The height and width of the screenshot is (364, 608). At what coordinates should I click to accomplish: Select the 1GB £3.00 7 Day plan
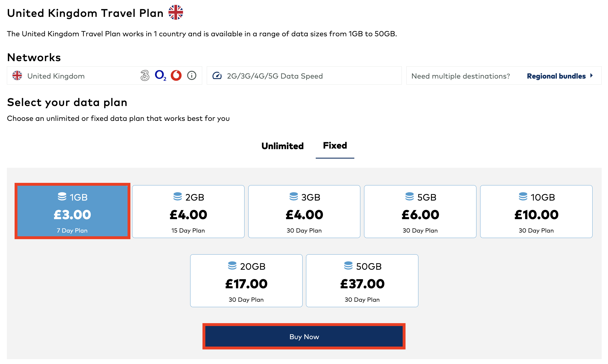(72, 211)
